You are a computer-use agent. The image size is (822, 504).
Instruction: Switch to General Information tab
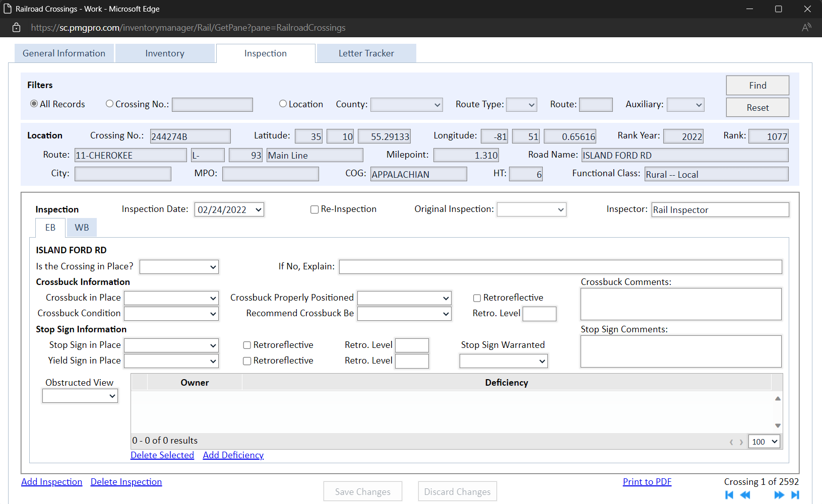tap(64, 53)
